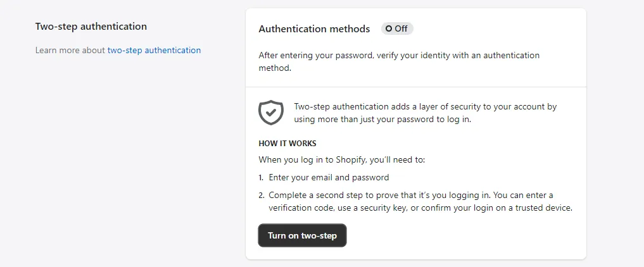
Task: Click 'After entering your password' description text
Action: [399, 61]
